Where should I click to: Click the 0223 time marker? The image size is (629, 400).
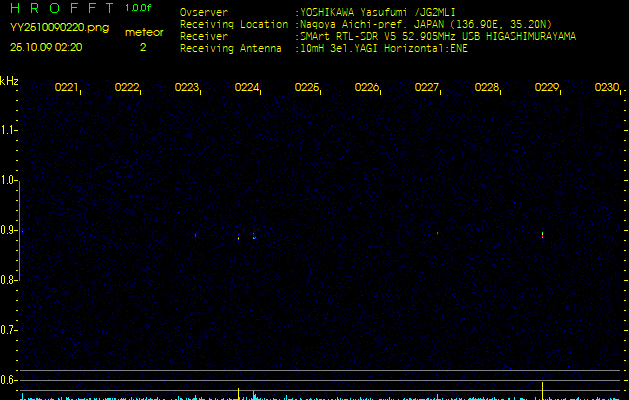pos(187,87)
